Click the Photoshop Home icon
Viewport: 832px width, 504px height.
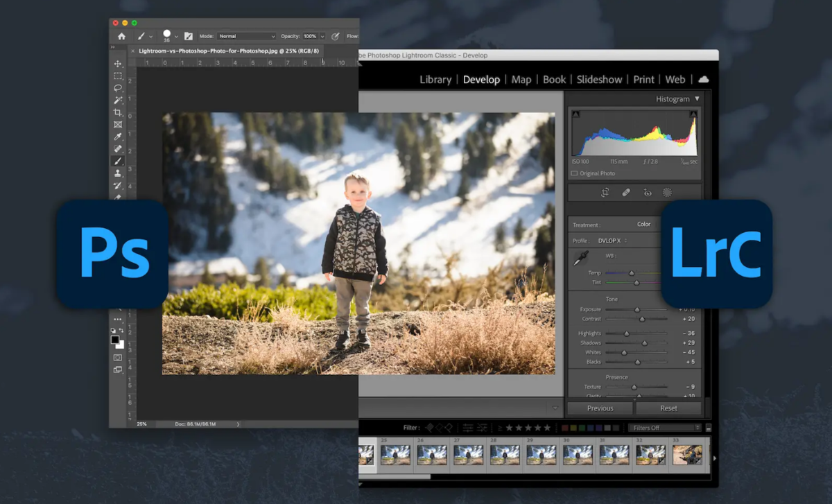tap(122, 36)
